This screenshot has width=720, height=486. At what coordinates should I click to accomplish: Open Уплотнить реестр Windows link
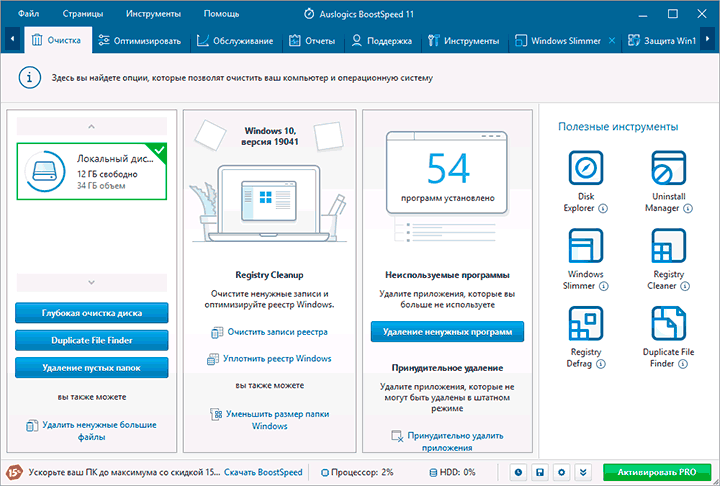(x=270, y=359)
